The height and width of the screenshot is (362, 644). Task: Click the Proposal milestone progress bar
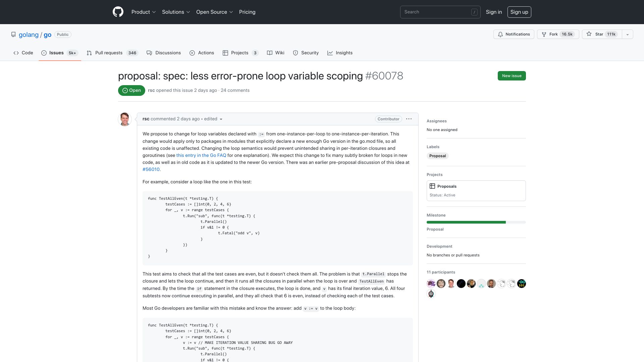click(476, 222)
